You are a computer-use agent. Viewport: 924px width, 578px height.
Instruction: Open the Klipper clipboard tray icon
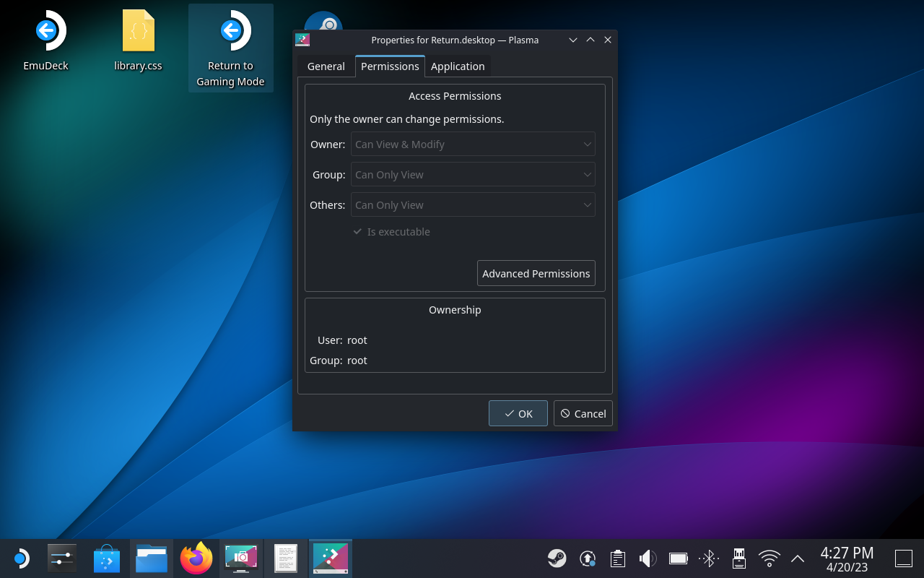coord(618,558)
